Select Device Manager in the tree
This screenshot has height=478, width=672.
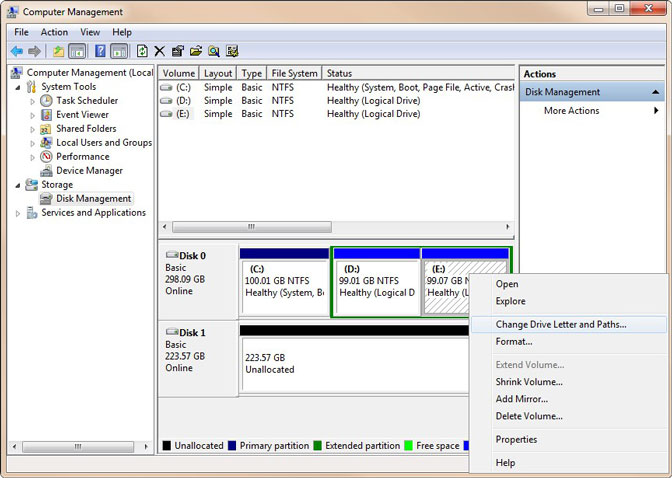(x=89, y=171)
